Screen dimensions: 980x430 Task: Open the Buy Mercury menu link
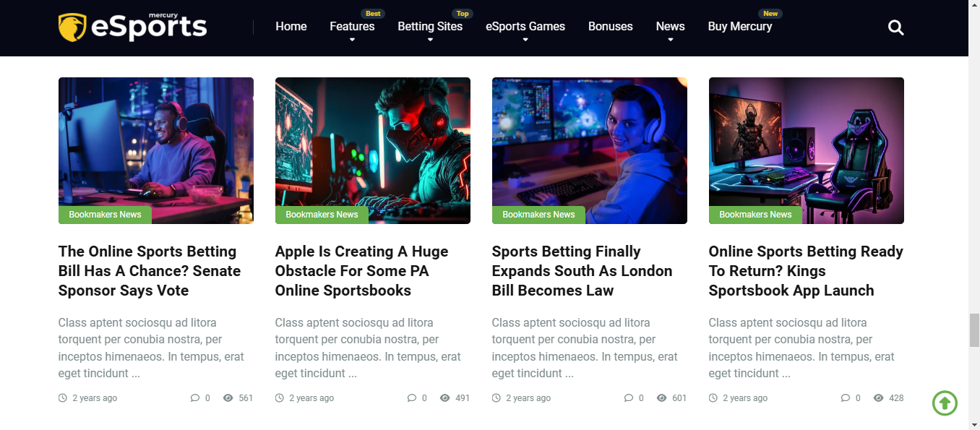(x=740, y=27)
